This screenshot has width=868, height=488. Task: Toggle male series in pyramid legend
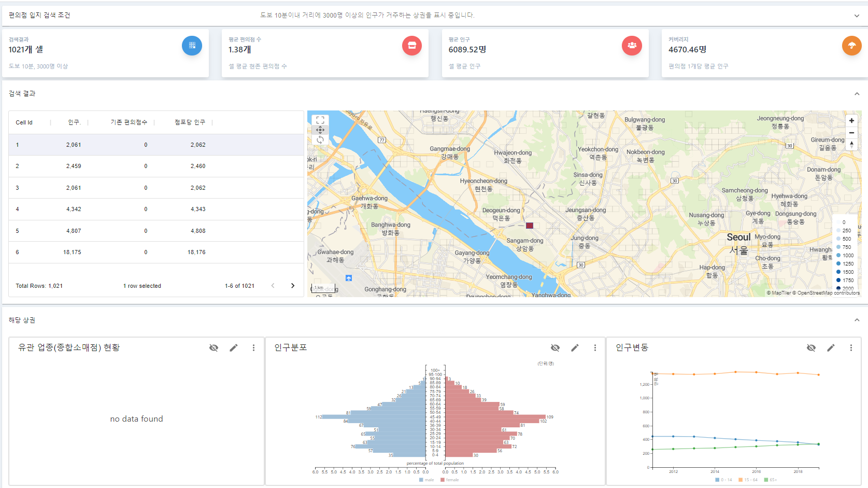[x=426, y=480]
